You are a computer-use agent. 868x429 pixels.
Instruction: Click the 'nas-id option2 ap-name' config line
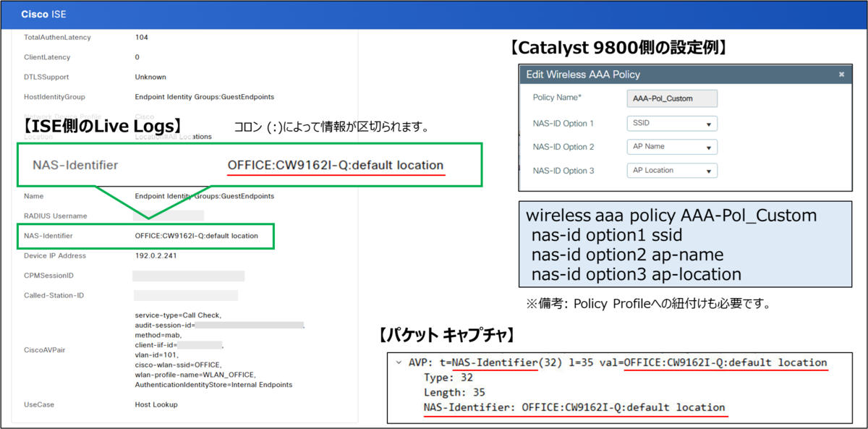(627, 255)
